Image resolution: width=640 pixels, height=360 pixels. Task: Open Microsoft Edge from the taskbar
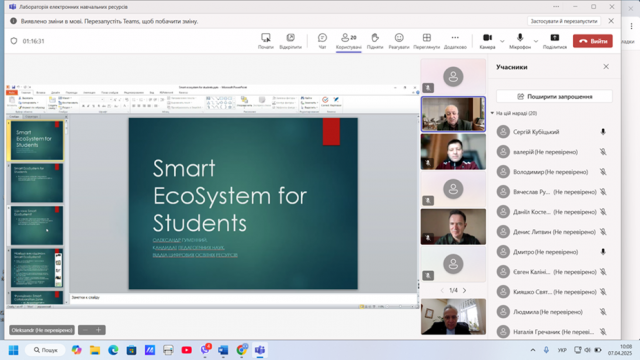tap(113, 350)
